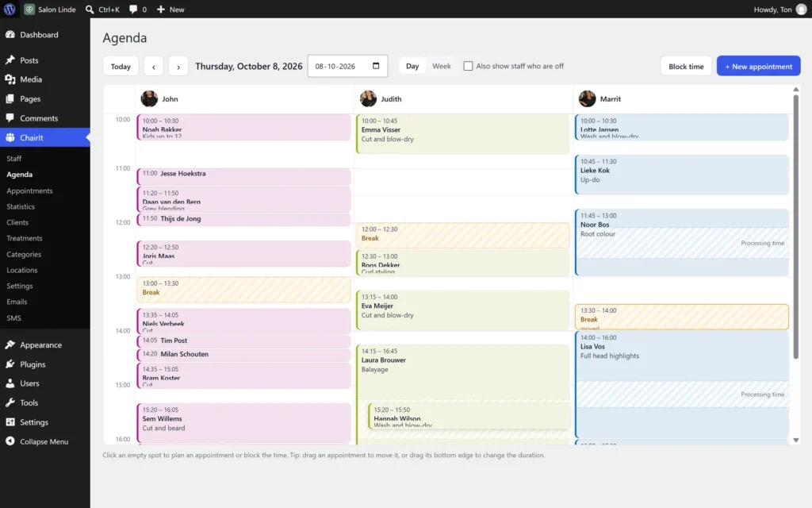Click the Collapse Menu arrow icon

(10, 441)
